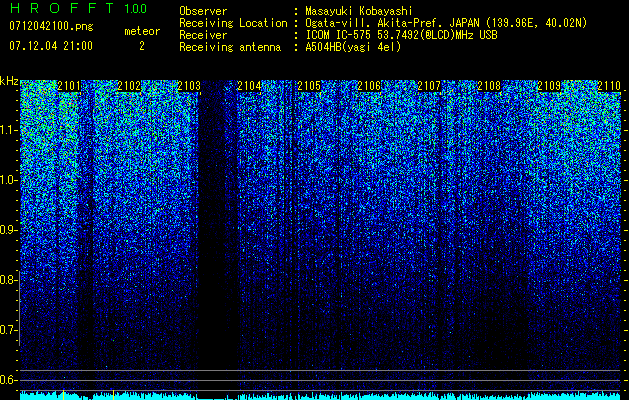Screen dimensions: 629x400
Task: Click the first yellow meteor marker near 2101
Action: click(x=63, y=394)
